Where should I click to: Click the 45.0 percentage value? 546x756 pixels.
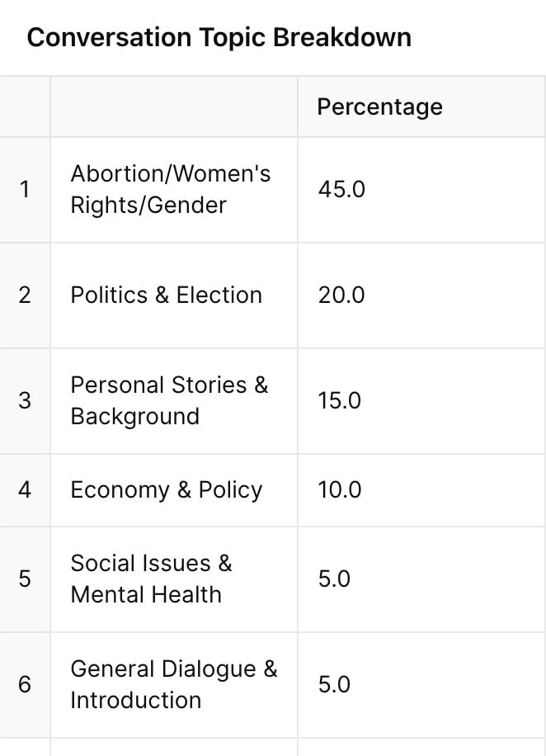[x=341, y=189]
